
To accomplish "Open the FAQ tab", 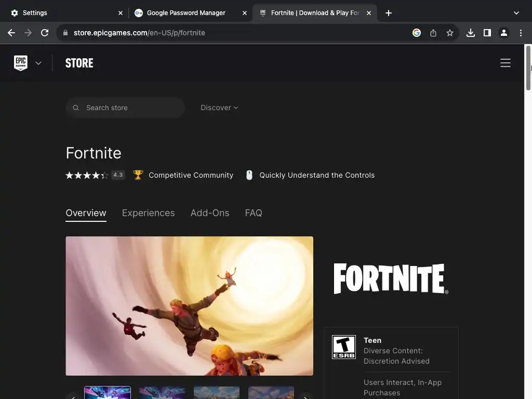I will pyautogui.click(x=254, y=213).
